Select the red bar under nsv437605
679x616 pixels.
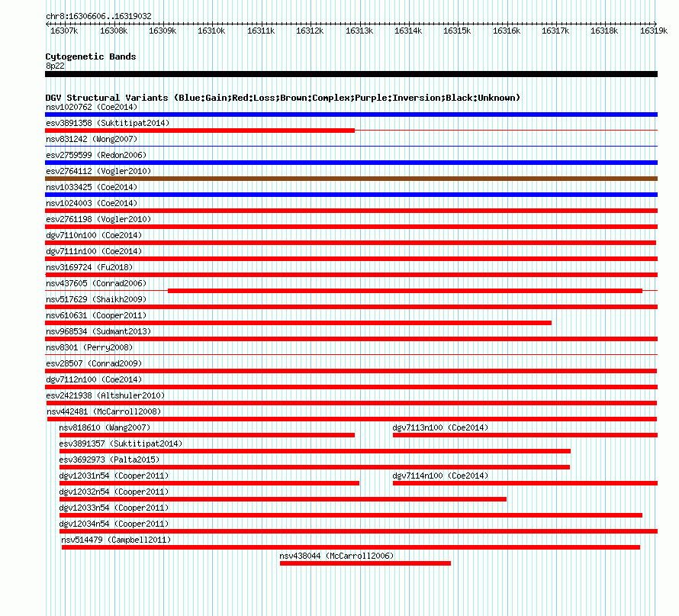[405, 291]
